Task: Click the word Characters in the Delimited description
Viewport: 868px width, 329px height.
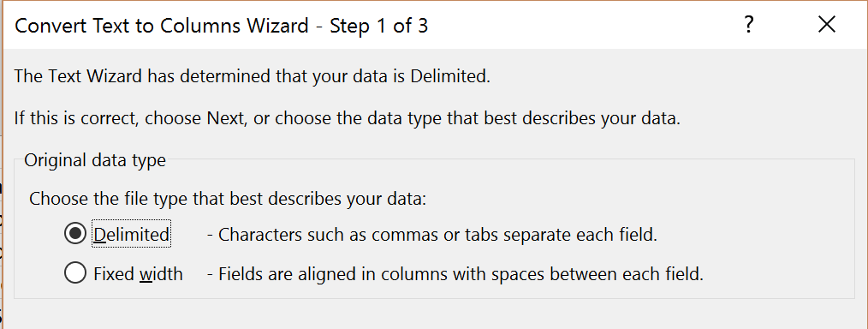Action: [x=261, y=235]
